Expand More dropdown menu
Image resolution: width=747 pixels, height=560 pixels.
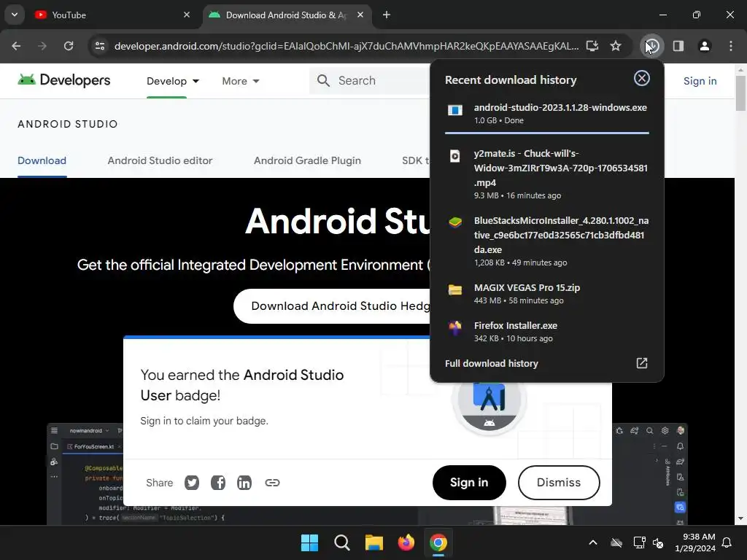coord(241,81)
